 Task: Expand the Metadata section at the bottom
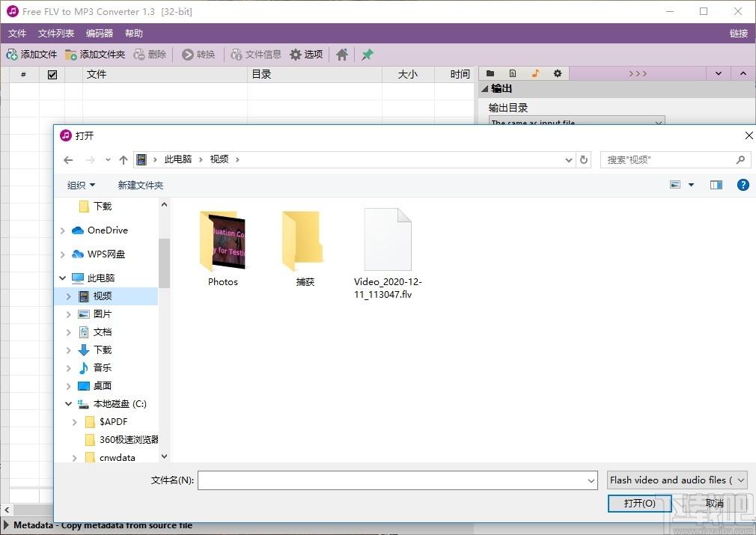[6, 525]
